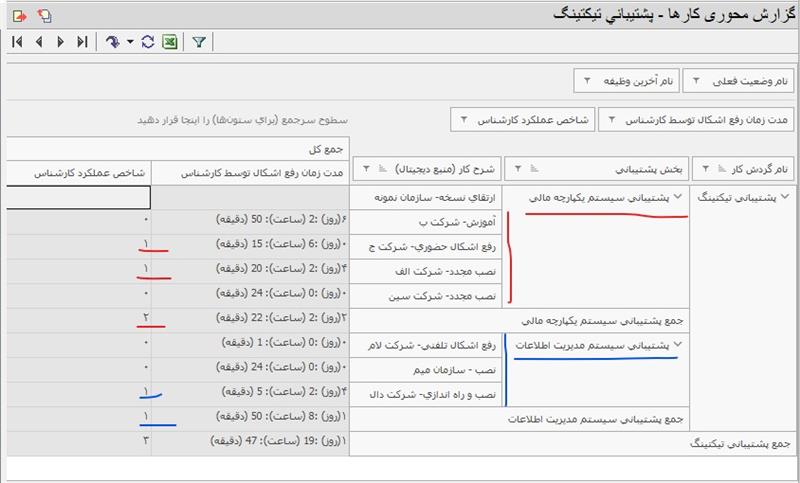The width and height of the screenshot is (800, 483).
Task: Open filter on نام آخرین وظیفه field
Action: [x=586, y=80]
